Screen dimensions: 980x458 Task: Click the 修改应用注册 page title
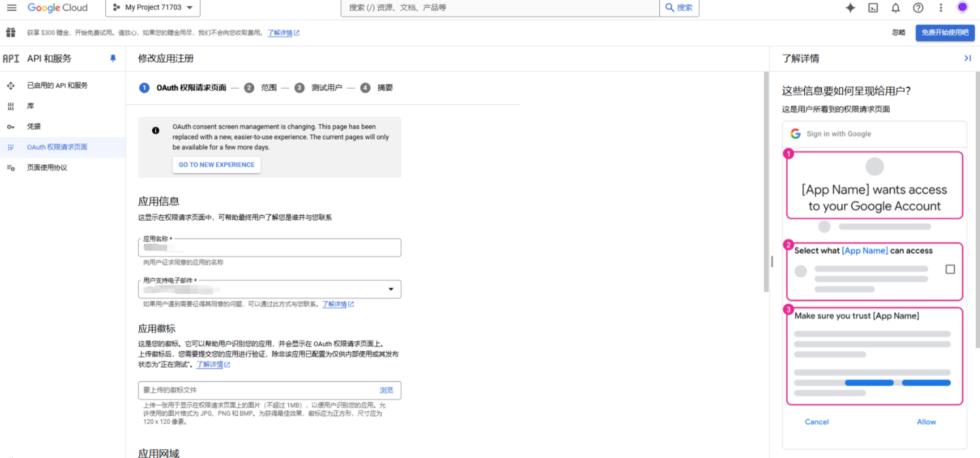tap(166, 58)
